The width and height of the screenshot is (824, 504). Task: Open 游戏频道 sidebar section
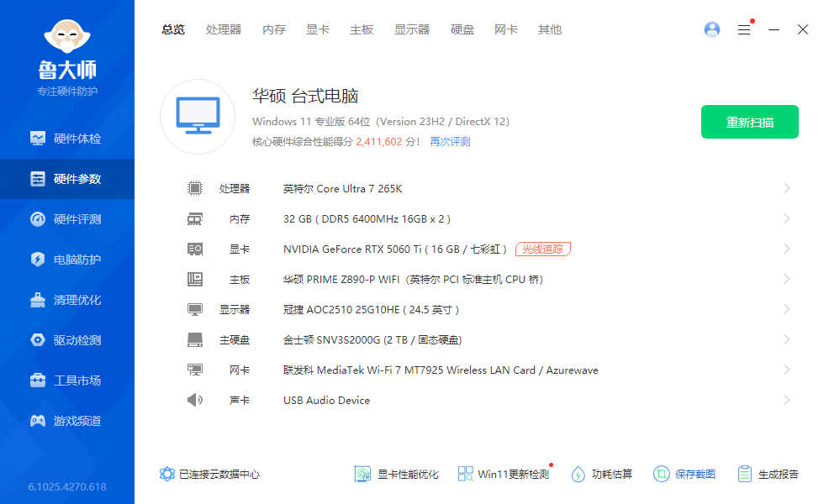[67, 421]
